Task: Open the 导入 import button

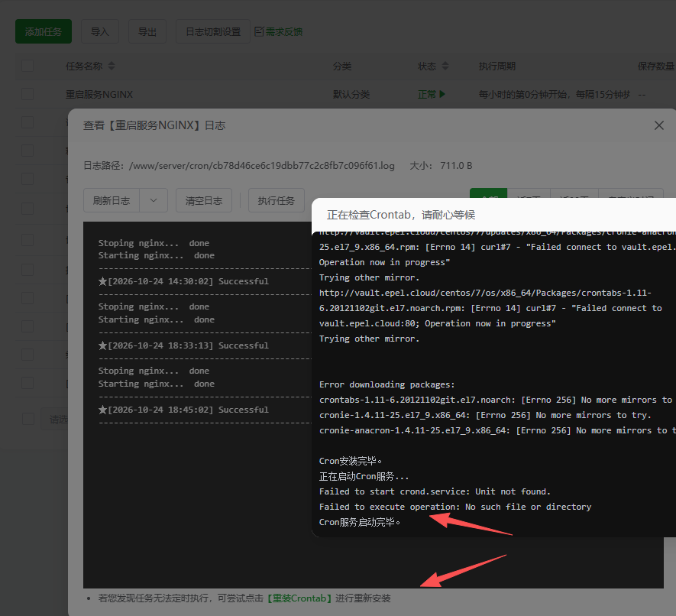Action: [x=99, y=31]
